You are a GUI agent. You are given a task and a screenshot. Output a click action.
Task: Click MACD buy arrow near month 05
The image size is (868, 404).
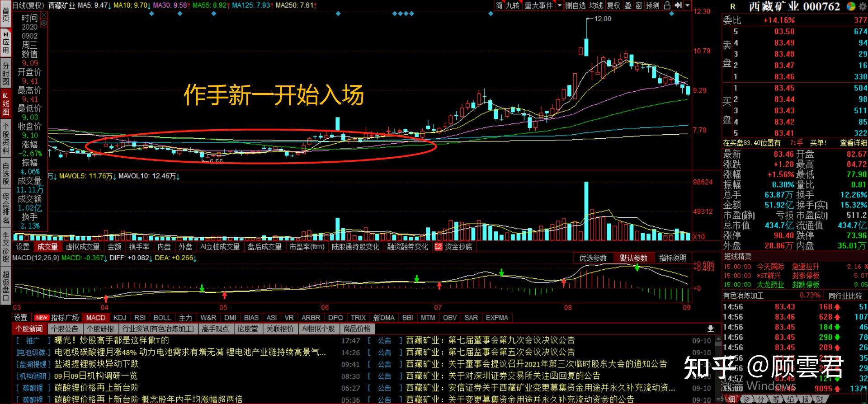tap(224, 296)
